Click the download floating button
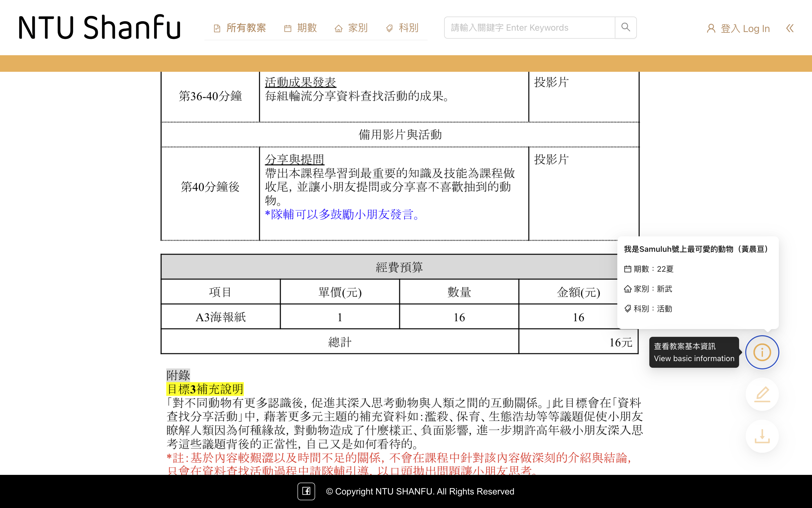The width and height of the screenshot is (812, 508). click(762, 436)
